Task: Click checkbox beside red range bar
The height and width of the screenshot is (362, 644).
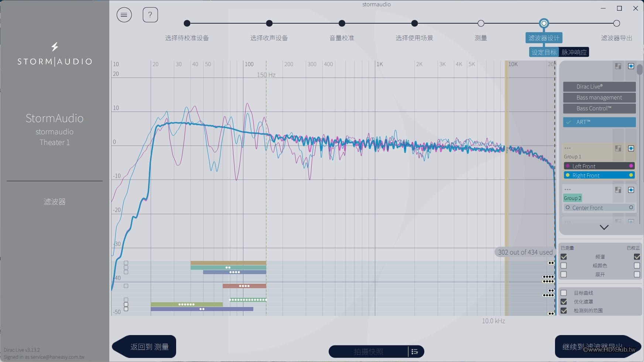Action: 126,286
